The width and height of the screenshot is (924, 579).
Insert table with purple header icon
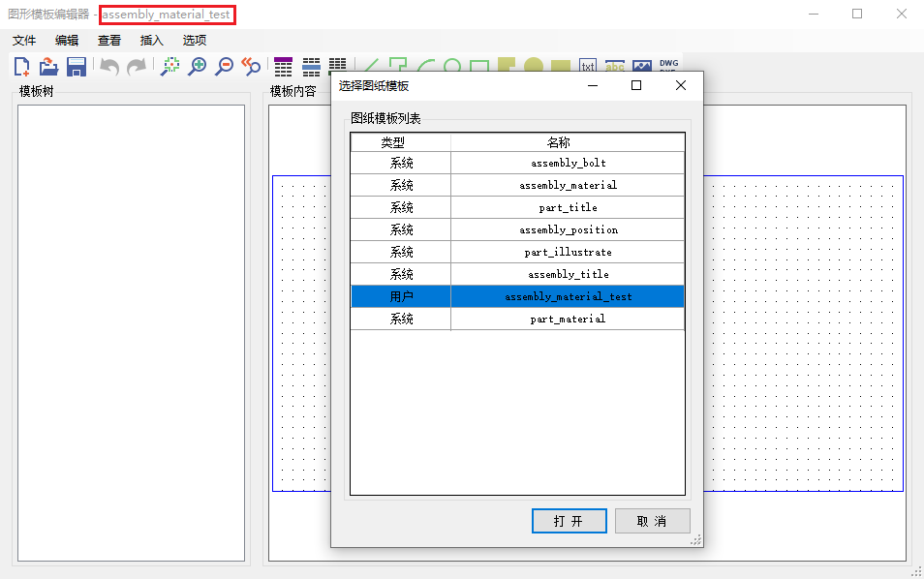tap(283, 67)
